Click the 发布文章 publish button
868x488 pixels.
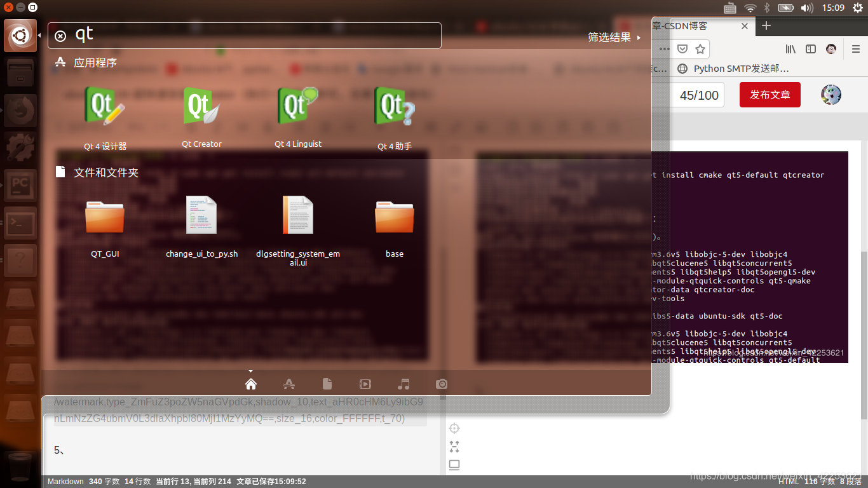point(770,95)
